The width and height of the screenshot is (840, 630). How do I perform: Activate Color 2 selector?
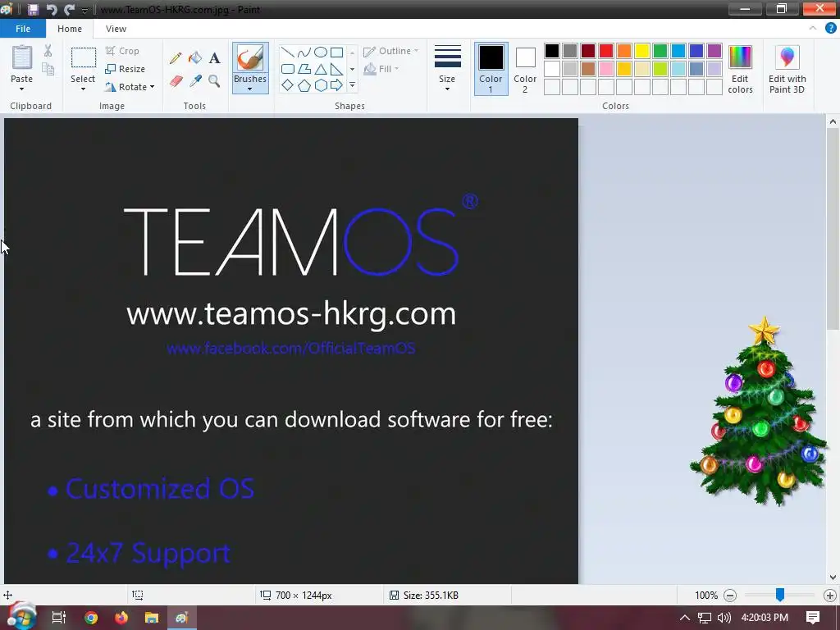[x=525, y=69]
